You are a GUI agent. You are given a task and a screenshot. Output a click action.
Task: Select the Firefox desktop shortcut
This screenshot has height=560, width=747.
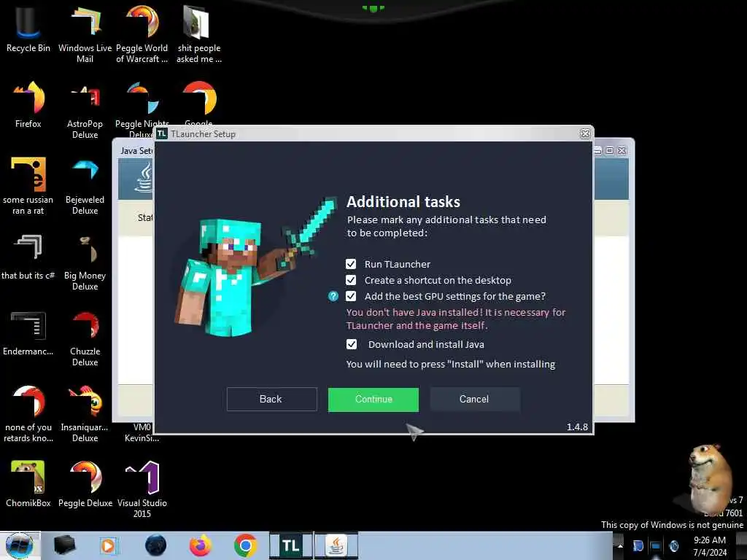coord(28,105)
